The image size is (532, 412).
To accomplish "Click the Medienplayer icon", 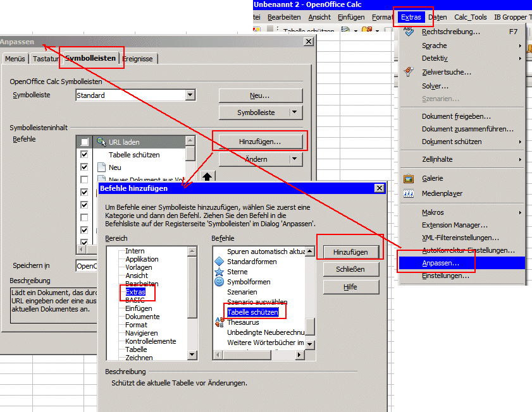I will tap(409, 193).
